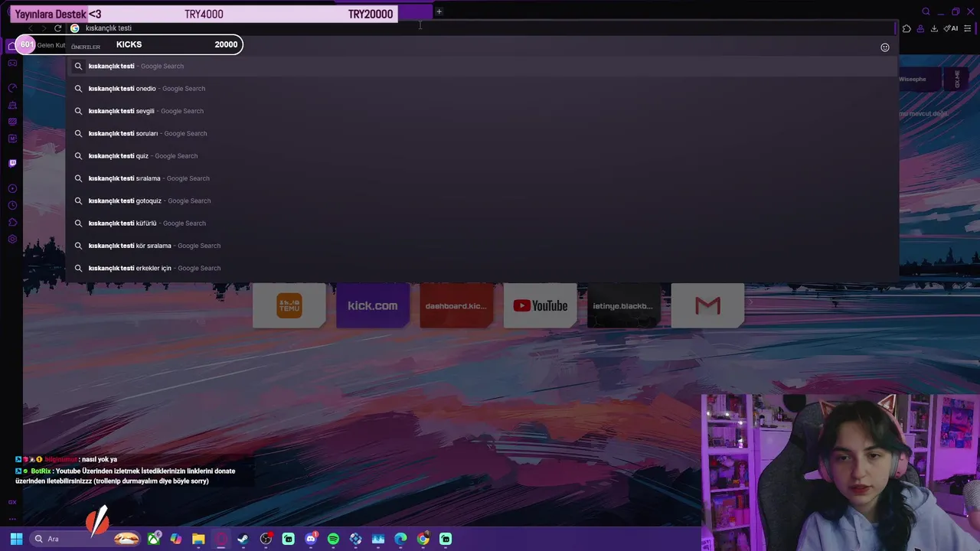Select suggestion 'kıskançlık testi erkekler için'

pyautogui.click(x=482, y=268)
